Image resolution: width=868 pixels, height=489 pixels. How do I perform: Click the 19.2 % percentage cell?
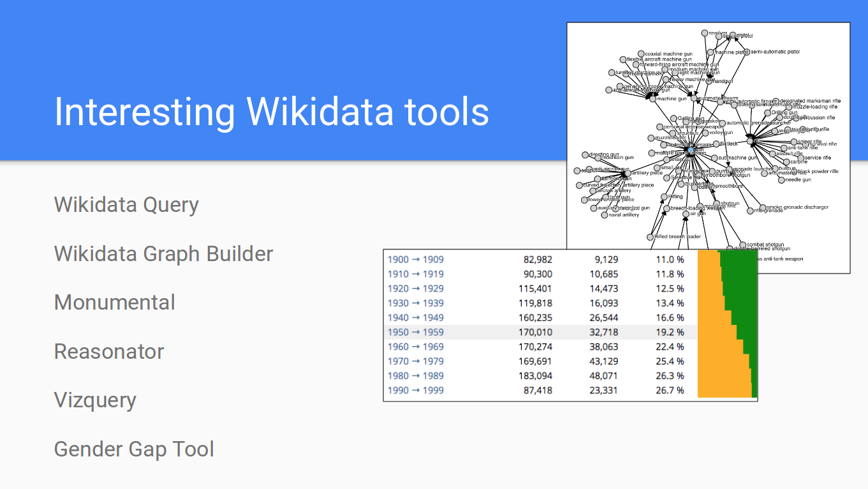coord(670,332)
